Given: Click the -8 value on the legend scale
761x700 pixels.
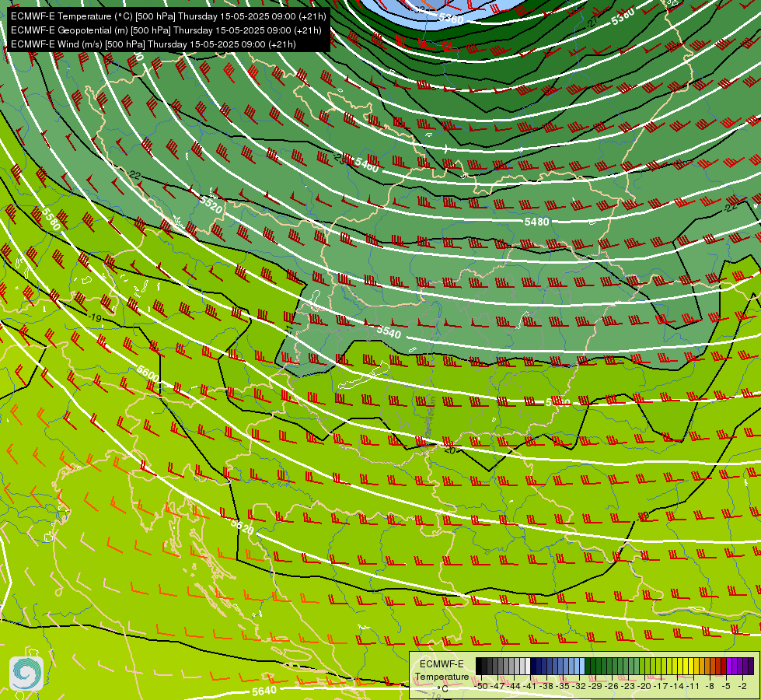Looking at the screenshot, I should pos(710,687).
